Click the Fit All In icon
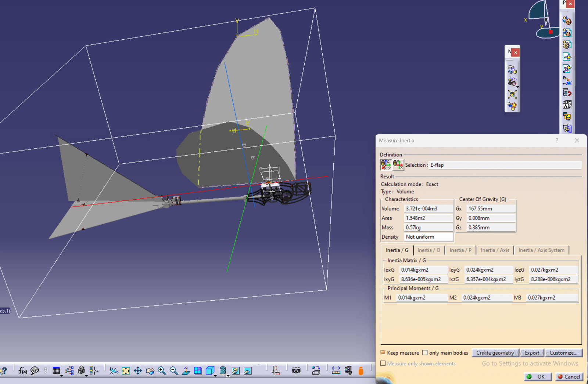 (126, 371)
